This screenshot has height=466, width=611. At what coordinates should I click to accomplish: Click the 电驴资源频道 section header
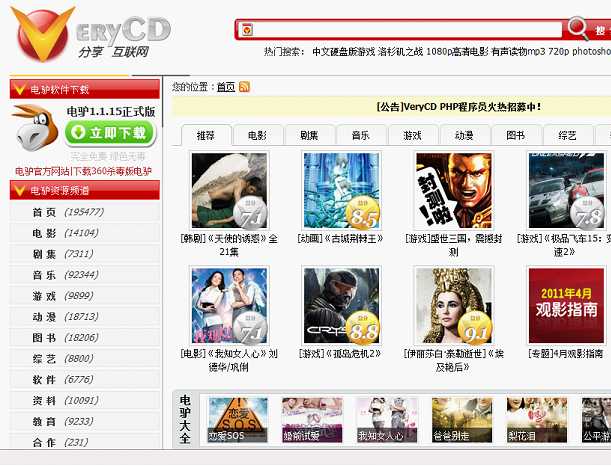(85, 190)
